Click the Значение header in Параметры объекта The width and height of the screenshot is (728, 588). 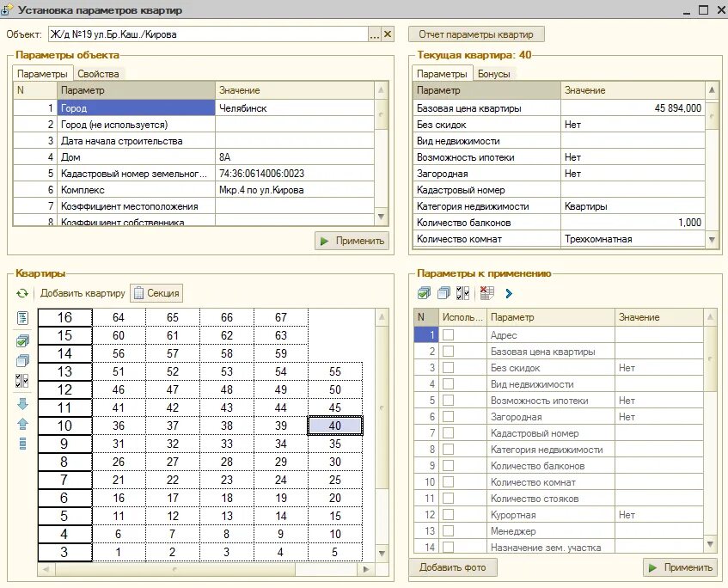tap(294, 90)
